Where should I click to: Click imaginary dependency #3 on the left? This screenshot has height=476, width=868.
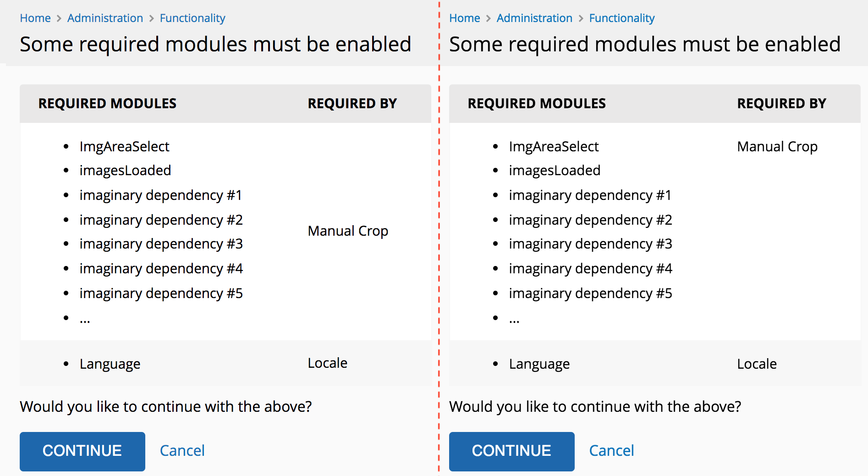click(161, 244)
